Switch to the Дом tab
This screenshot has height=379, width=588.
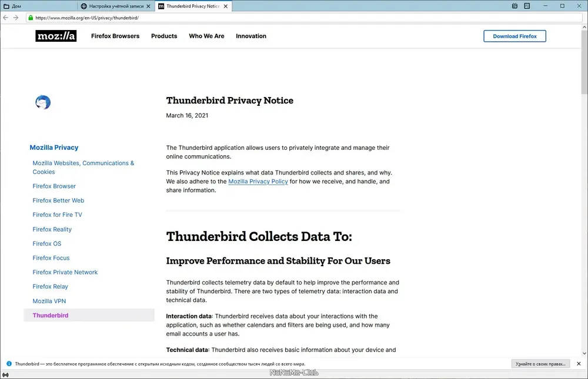[39, 6]
